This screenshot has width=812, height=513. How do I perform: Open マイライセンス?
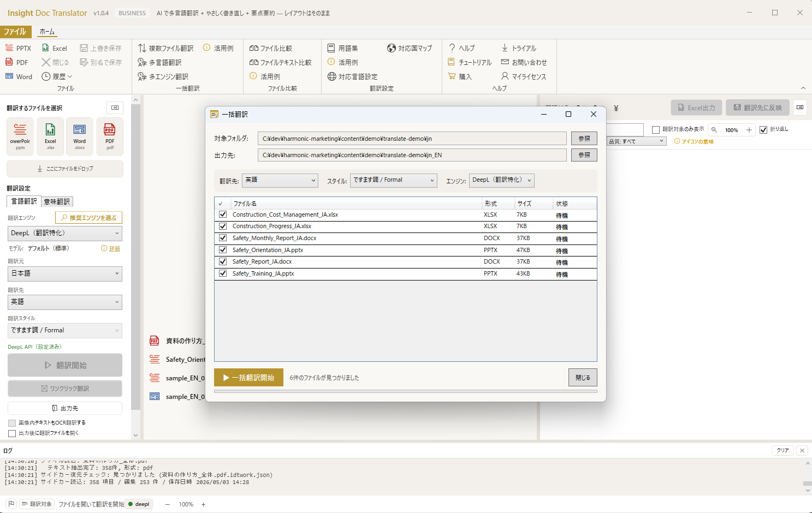[524, 76]
